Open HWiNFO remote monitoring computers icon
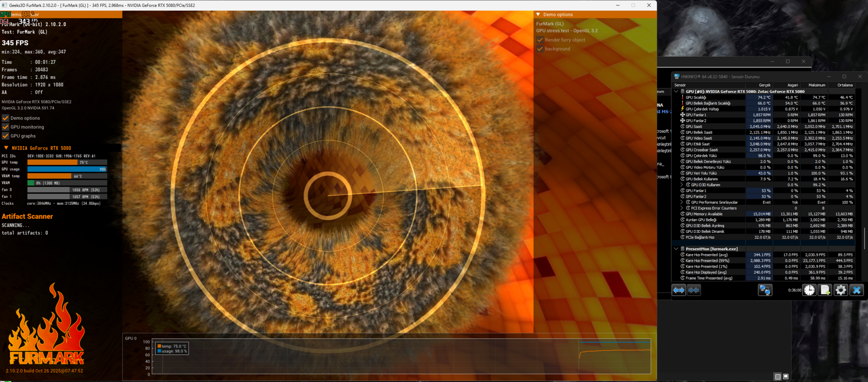Screen dimensions: 868x382 [765, 290]
